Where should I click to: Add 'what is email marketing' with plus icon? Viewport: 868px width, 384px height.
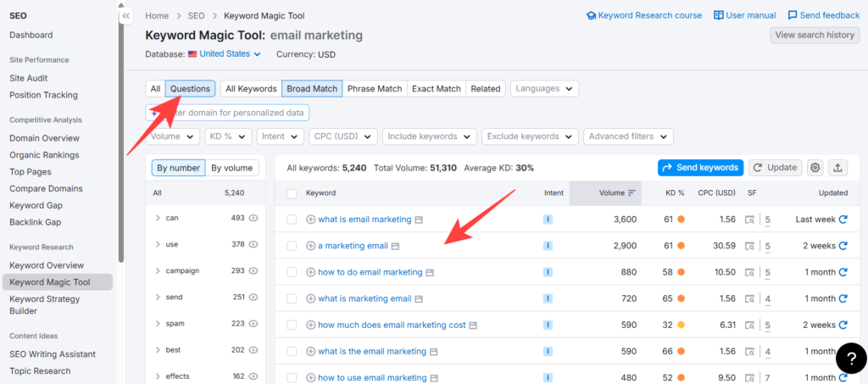pyautogui.click(x=310, y=220)
